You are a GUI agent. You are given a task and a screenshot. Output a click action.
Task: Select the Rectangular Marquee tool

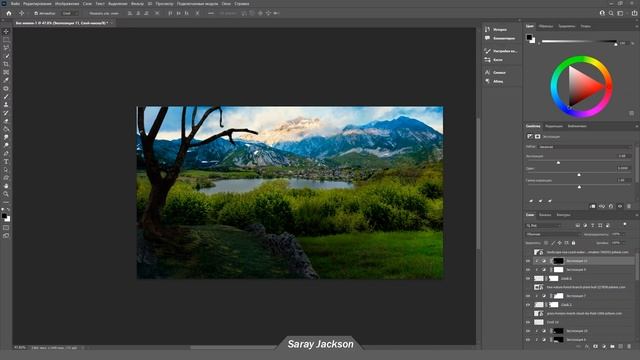click(x=6, y=40)
